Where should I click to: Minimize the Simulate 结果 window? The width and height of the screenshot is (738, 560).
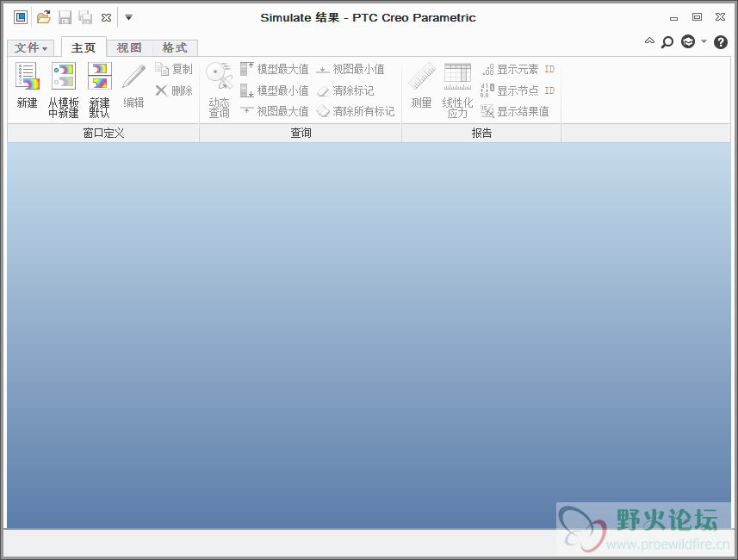pos(673,18)
